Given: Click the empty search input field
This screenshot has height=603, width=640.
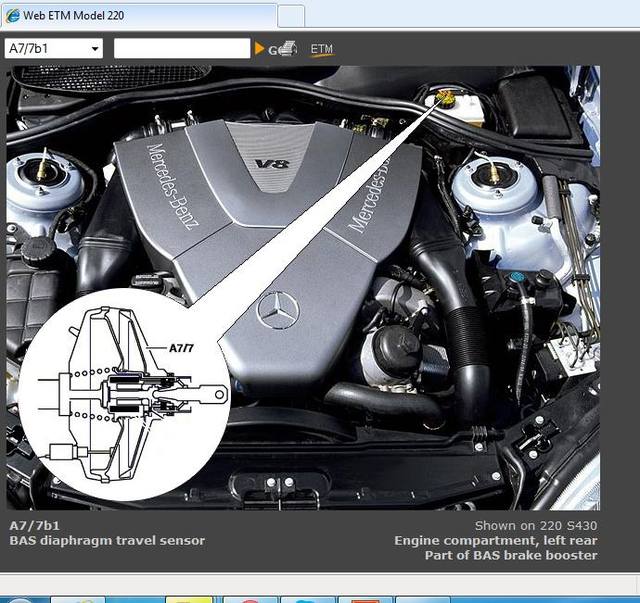Looking at the screenshot, I should click(182, 49).
